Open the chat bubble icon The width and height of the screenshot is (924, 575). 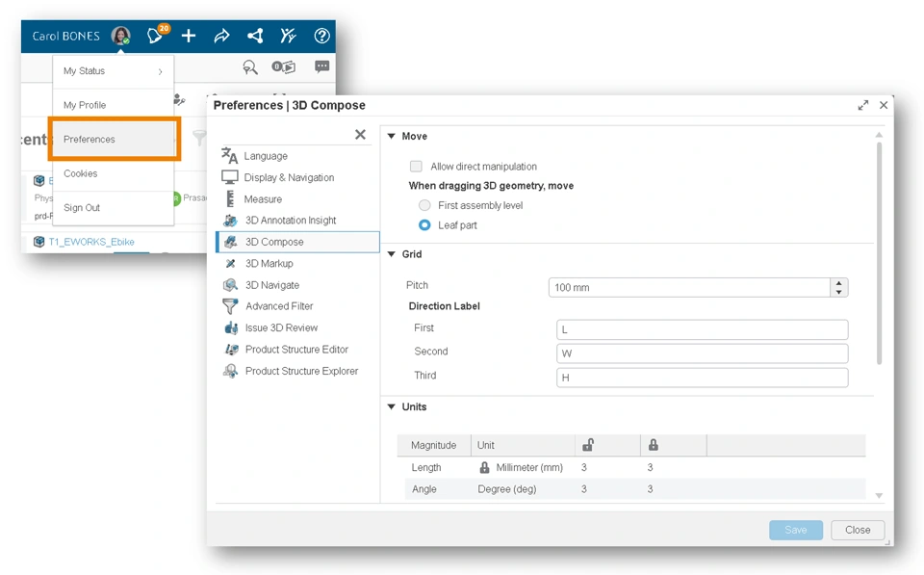[321, 66]
